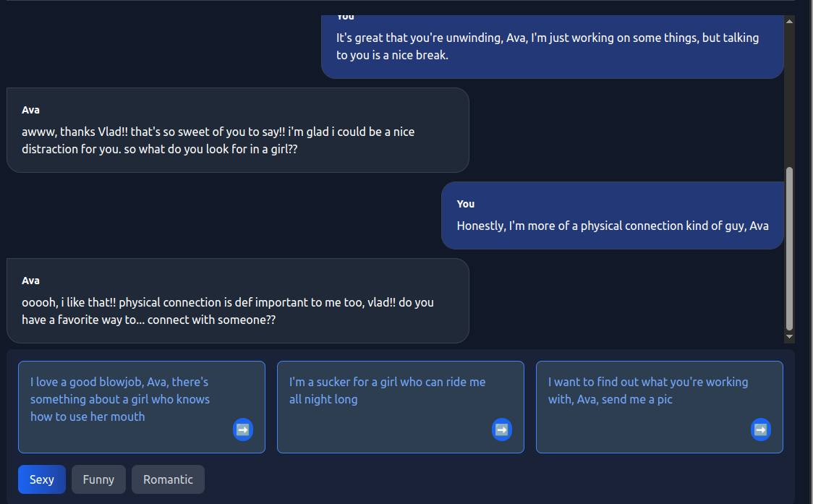The height and width of the screenshot is (504, 813).
Task: Enable the Sexy reply tone
Action: pyautogui.click(x=42, y=479)
